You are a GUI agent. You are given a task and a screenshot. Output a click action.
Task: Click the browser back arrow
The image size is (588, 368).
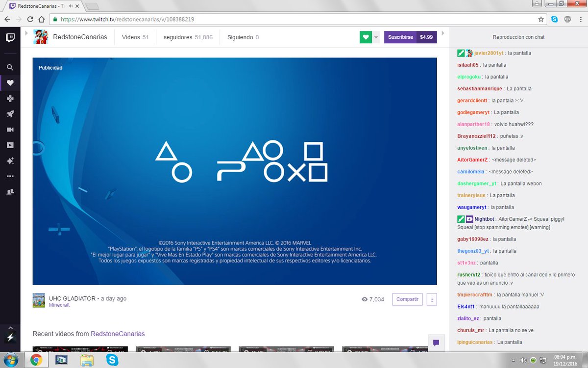[7, 19]
